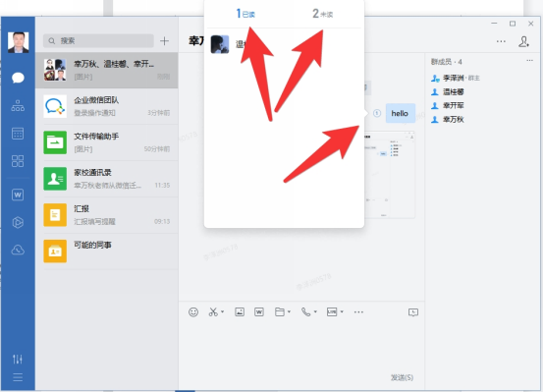The image size is (544, 392).
Task: Open the user profile avatar
Action: coord(18,42)
